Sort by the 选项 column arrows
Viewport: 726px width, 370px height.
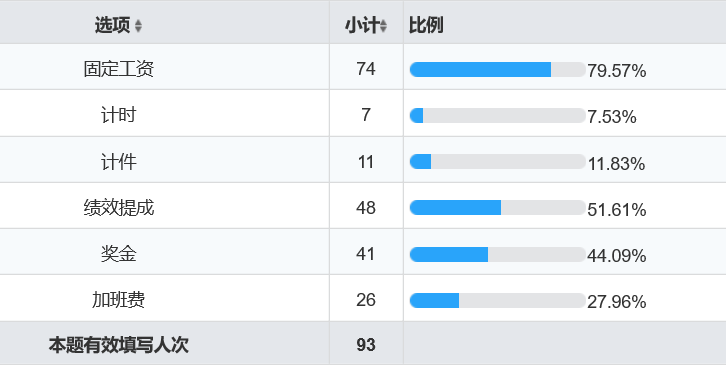(x=138, y=26)
